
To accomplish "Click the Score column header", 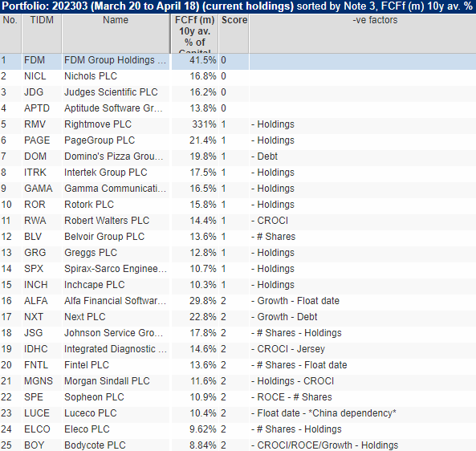I will (x=234, y=34).
